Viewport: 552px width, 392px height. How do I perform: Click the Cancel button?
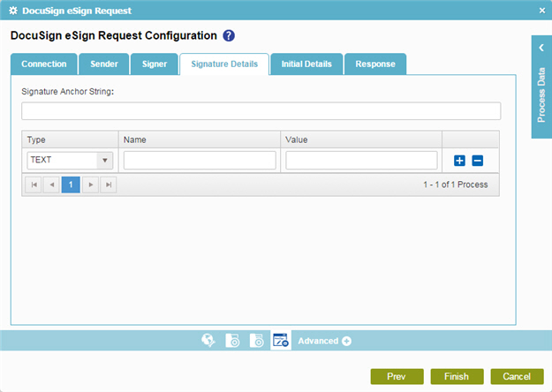pos(517,376)
